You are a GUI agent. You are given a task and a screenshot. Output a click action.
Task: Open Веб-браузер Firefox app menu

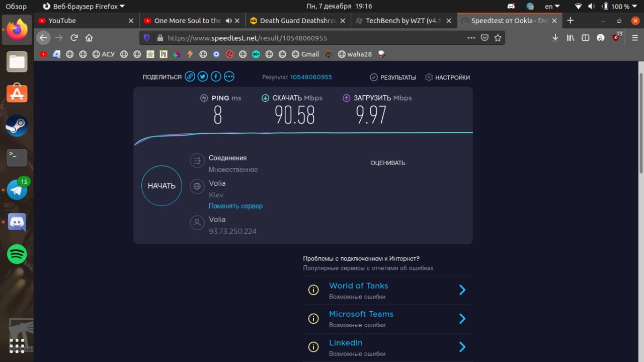(x=84, y=7)
